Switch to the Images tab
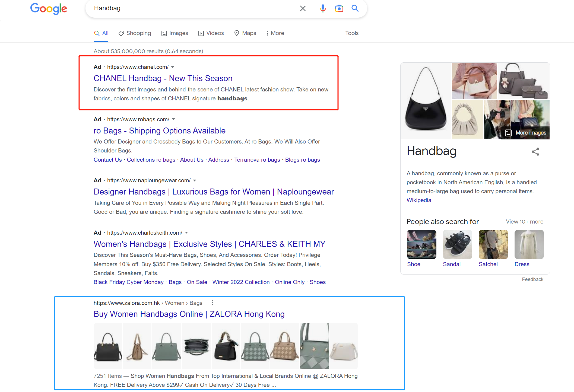This screenshot has height=392, width=574. (x=175, y=33)
